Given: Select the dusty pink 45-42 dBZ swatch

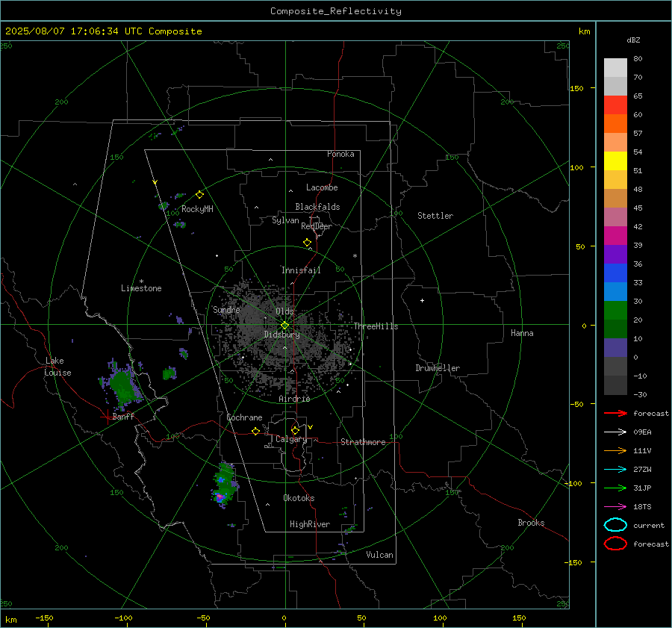Looking at the screenshot, I should [615, 217].
